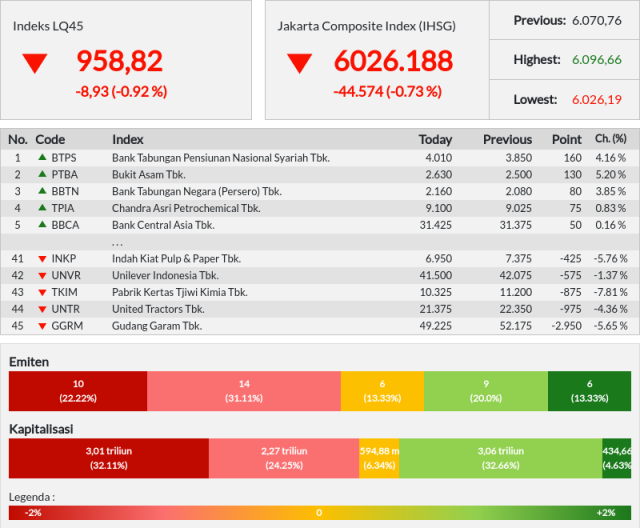Click the Today column header
Viewport: 640px width, 528px height.
(436, 140)
